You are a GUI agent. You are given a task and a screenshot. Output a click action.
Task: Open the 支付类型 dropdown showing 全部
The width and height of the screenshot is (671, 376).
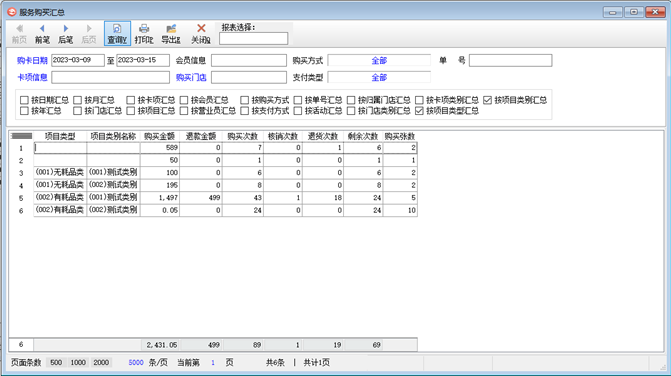[x=379, y=77]
